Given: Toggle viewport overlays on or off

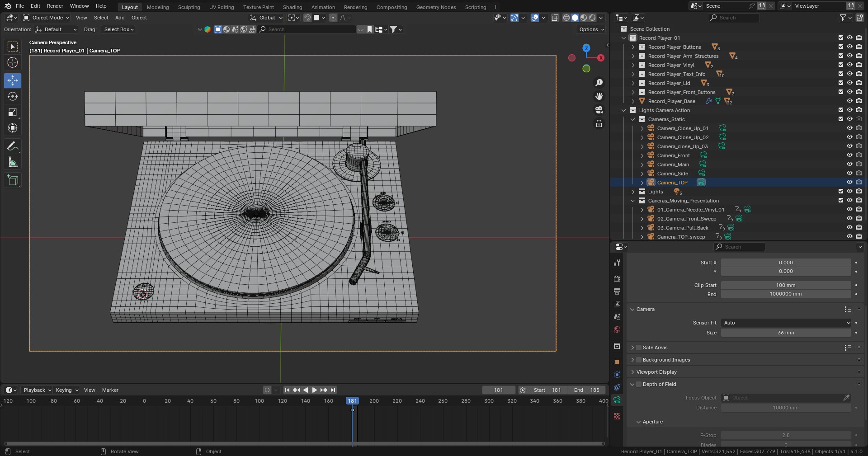Looking at the screenshot, I should 535,18.
